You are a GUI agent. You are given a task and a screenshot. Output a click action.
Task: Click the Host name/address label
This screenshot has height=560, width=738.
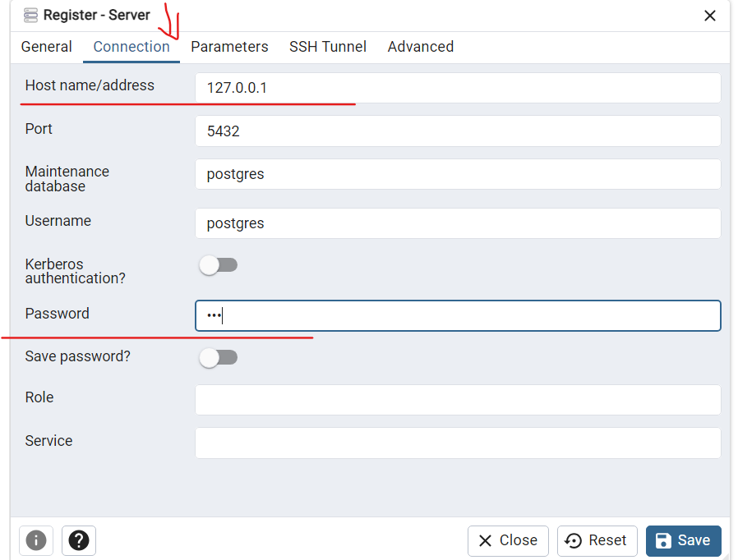(90, 85)
